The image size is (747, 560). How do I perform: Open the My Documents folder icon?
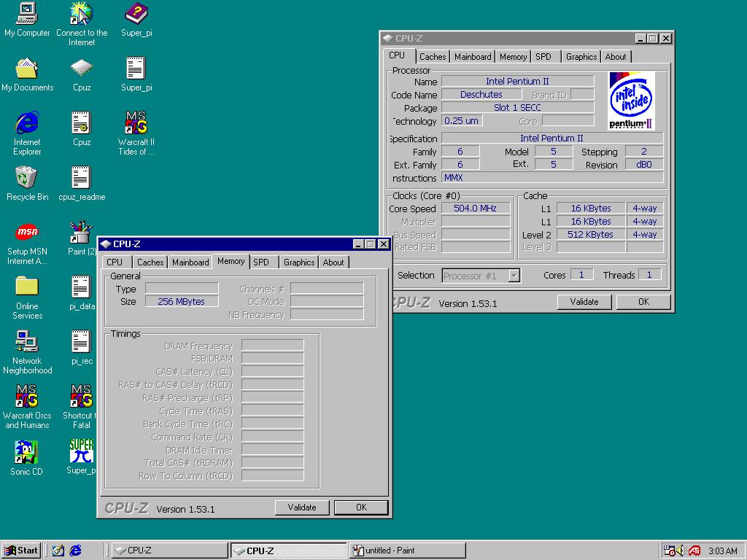pyautogui.click(x=27, y=74)
